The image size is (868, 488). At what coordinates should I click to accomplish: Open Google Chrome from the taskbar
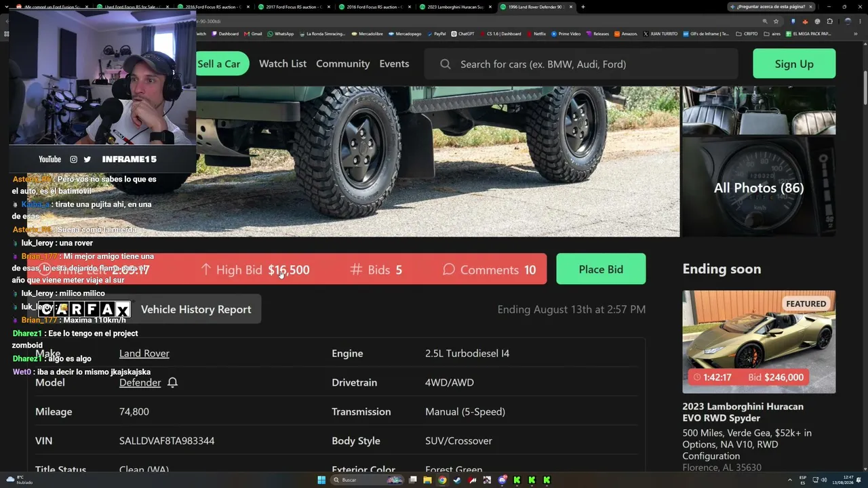pyautogui.click(x=442, y=480)
